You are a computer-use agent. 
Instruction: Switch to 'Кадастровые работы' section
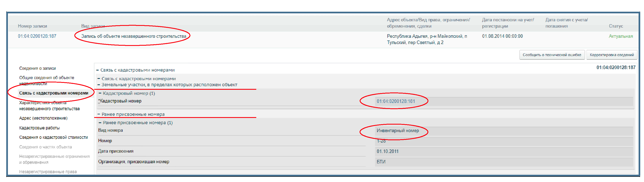pos(40,128)
